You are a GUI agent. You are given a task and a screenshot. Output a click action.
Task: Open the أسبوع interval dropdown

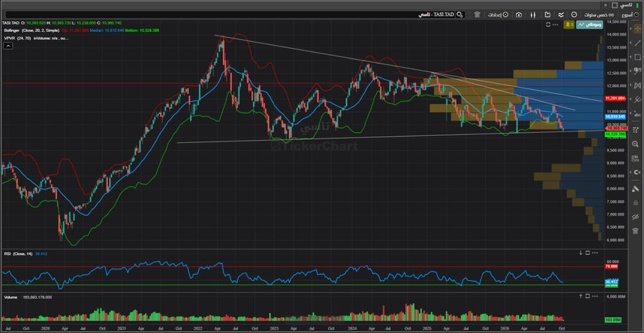point(630,15)
